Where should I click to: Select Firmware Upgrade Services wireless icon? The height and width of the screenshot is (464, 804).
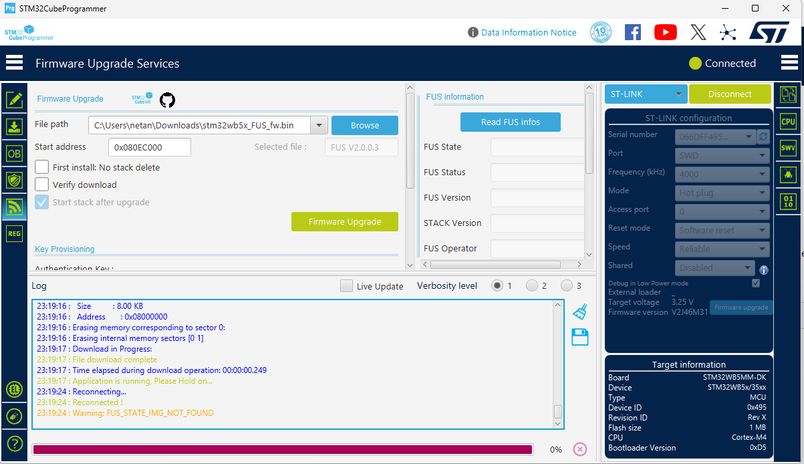[x=14, y=207]
